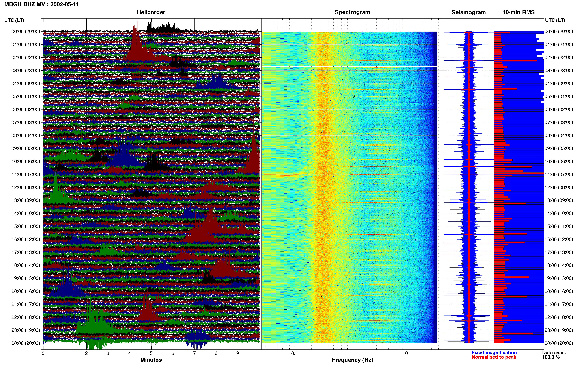Click the 6 tick on the Minutes axis
This screenshot has height=368, width=588.
pos(173,353)
